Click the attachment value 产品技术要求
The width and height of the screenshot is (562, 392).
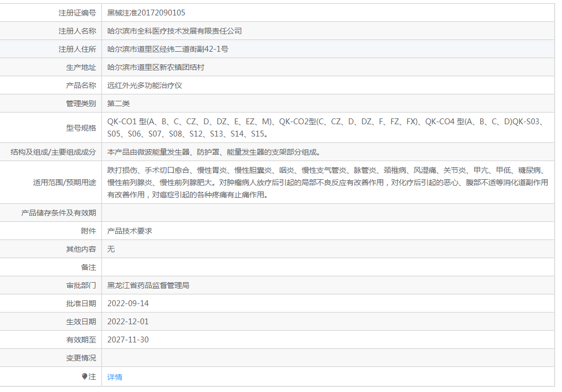point(130,231)
